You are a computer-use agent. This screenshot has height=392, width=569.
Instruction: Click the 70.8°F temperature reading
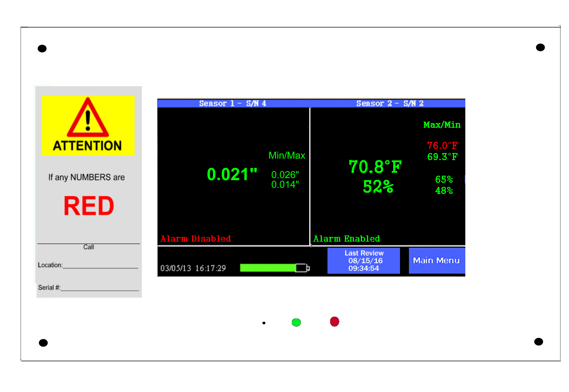pos(375,167)
